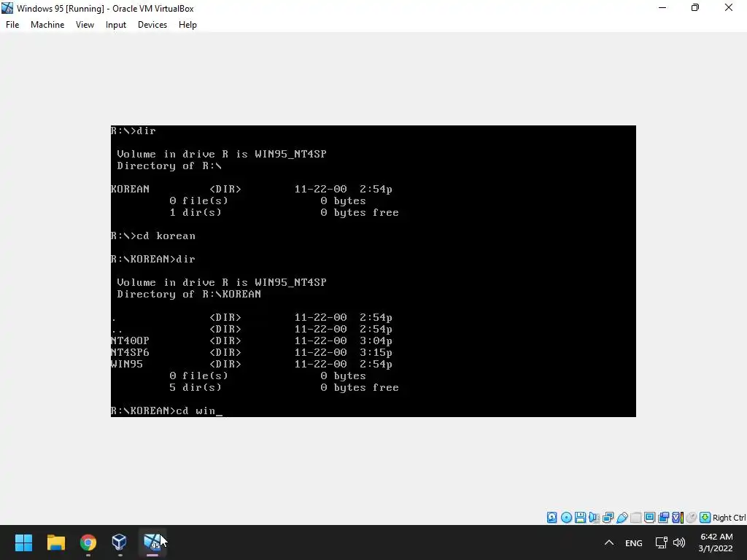Viewport: 747px width, 560px height.
Task: Click the optical disk (CD) status icon
Action: [566, 518]
